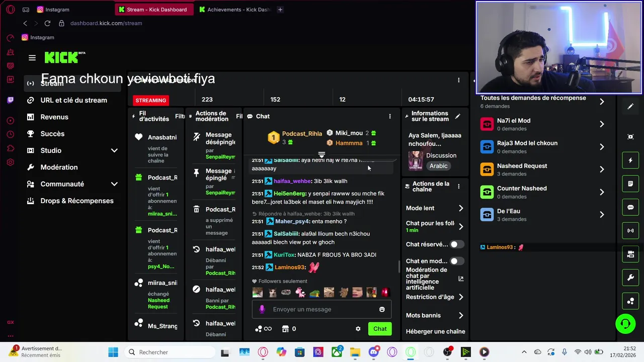Click the Podcast_Rihla top gifter name
The image size is (644, 362).
pos(302,134)
